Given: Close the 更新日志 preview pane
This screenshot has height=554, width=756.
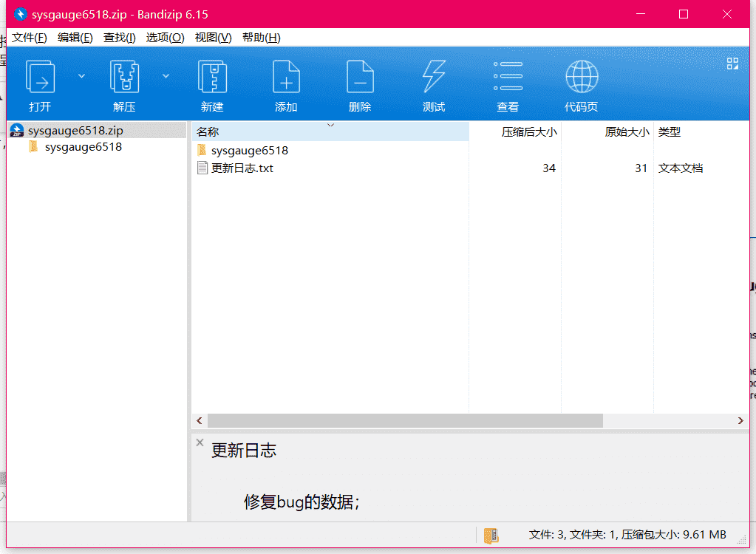Looking at the screenshot, I should click(x=200, y=442).
